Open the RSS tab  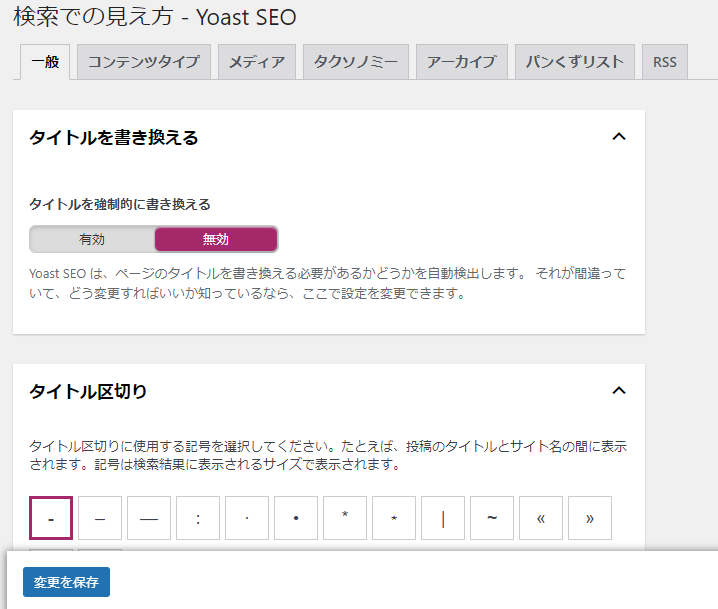pyautogui.click(x=665, y=62)
